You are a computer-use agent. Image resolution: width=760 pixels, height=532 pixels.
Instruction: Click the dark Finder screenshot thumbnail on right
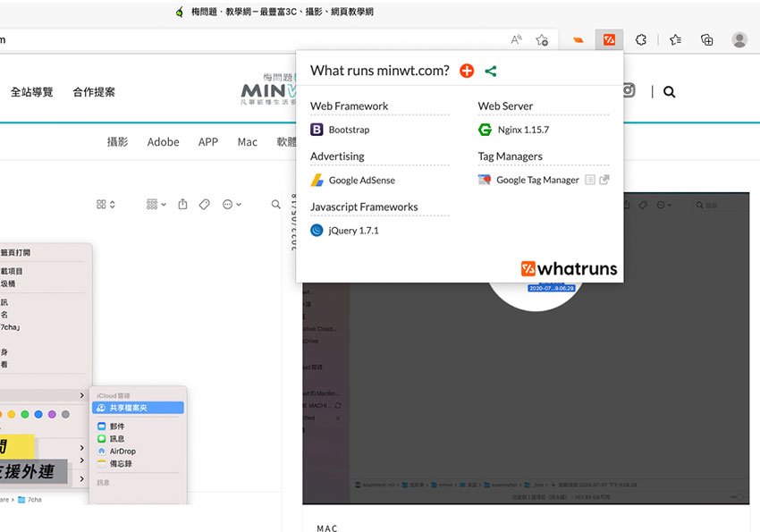coord(526,393)
